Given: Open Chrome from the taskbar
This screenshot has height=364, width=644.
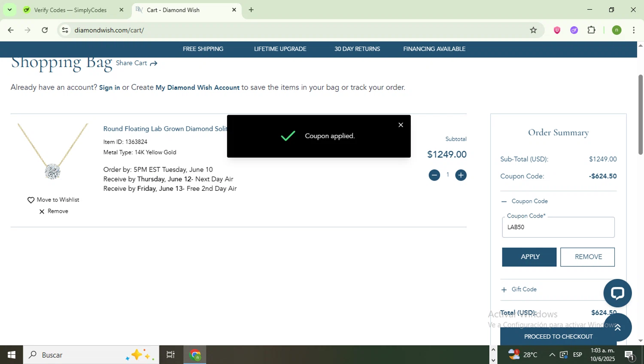Looking at the screenshot, I should point(195,355).
